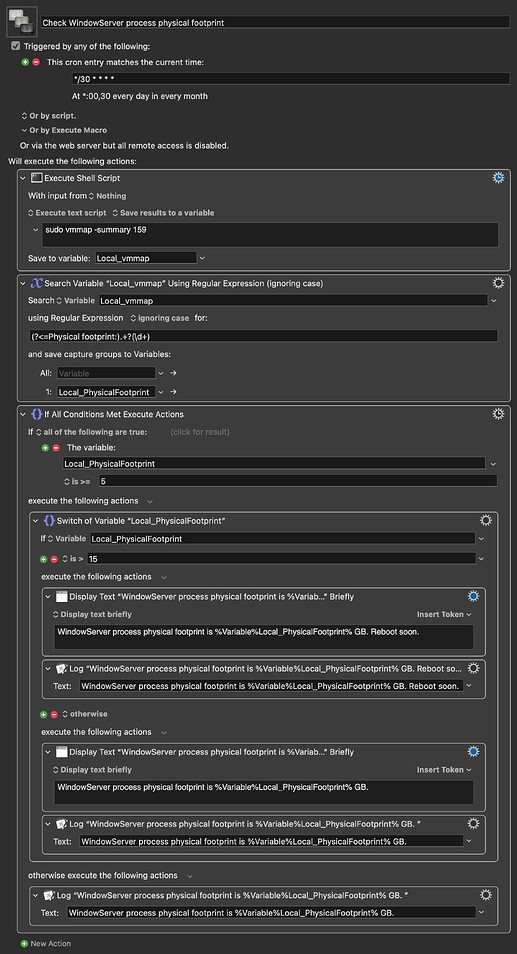Click the cron entry '*/30 * * * *' field

click(x=290, y=78)
